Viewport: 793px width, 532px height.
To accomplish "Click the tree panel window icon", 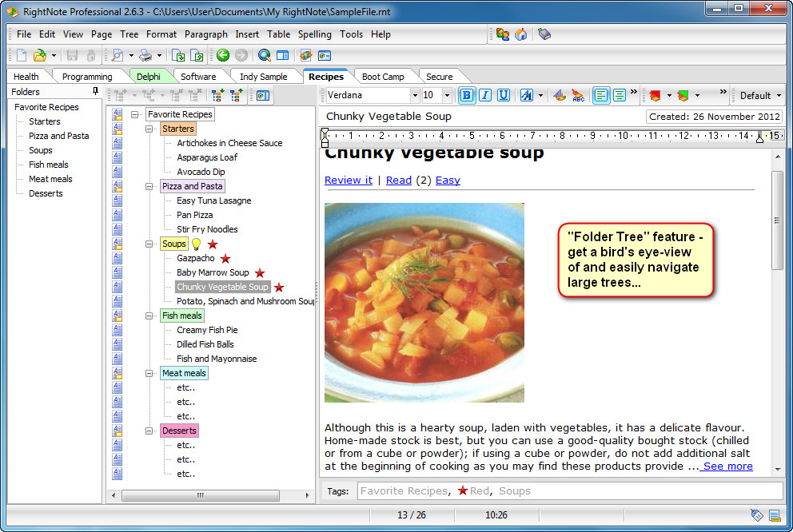I will 262,96.
